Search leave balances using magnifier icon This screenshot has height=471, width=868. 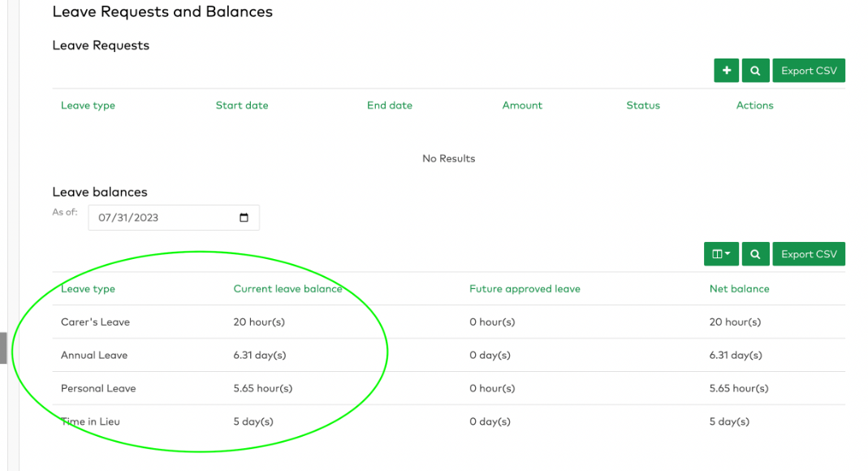point(755,254)
